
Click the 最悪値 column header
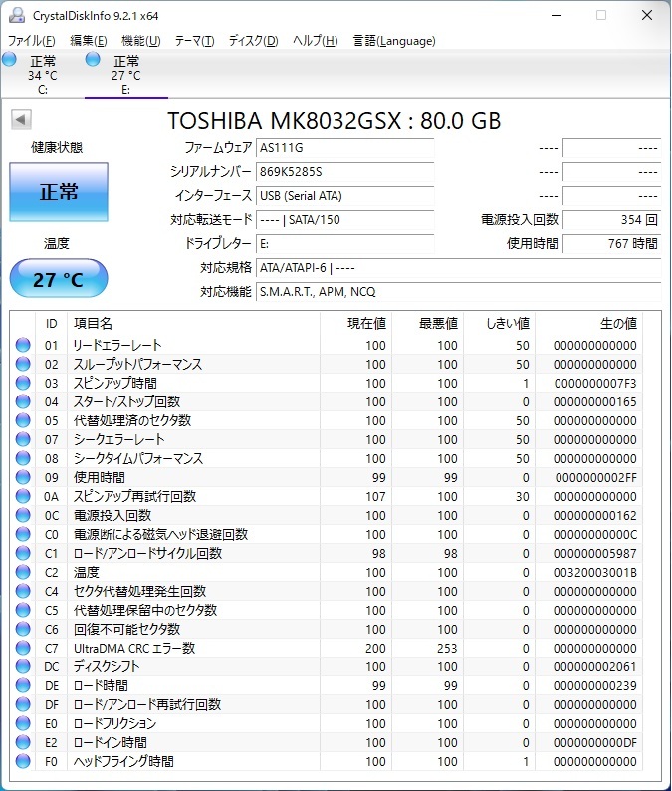pos(427,323)
